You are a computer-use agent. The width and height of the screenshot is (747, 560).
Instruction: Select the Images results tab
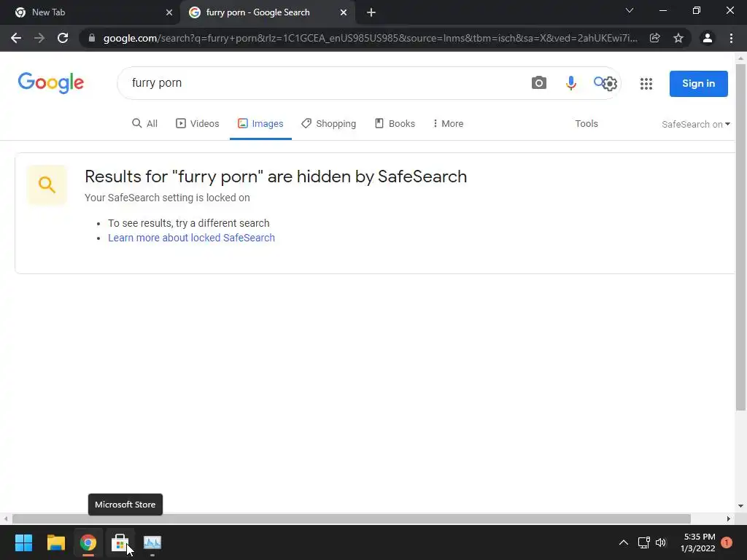[x=260, y=124]
